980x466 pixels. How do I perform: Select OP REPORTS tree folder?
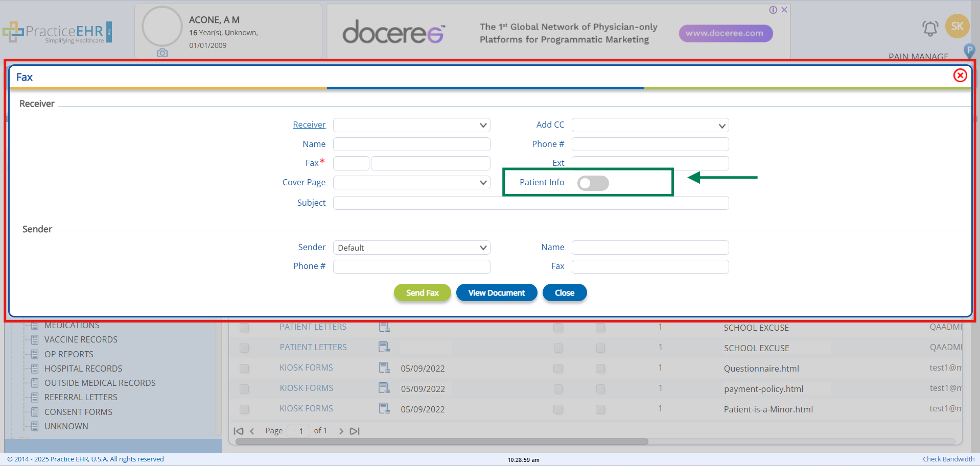[x=68, y=354]
